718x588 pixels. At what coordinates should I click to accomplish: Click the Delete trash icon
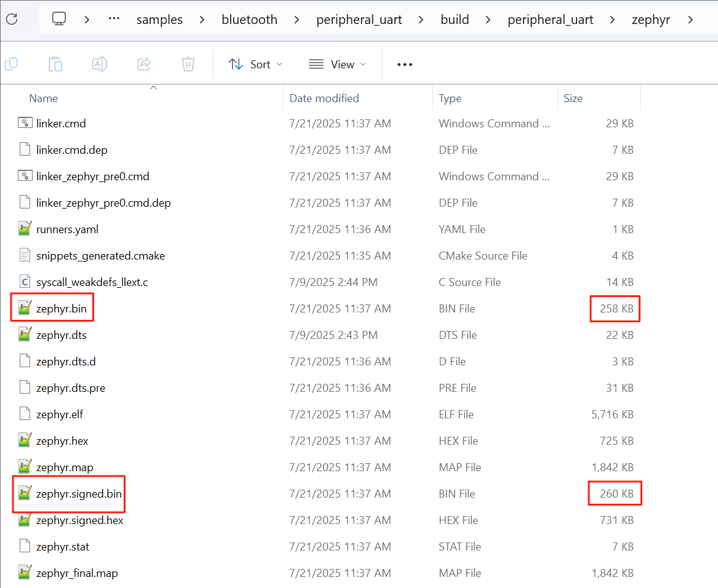(x=188, y=64)
